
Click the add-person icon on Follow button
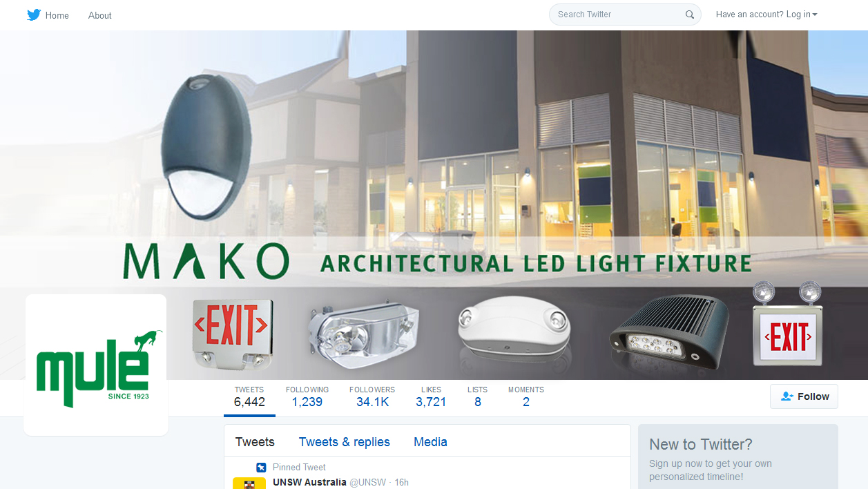click(x=787, y=396)
